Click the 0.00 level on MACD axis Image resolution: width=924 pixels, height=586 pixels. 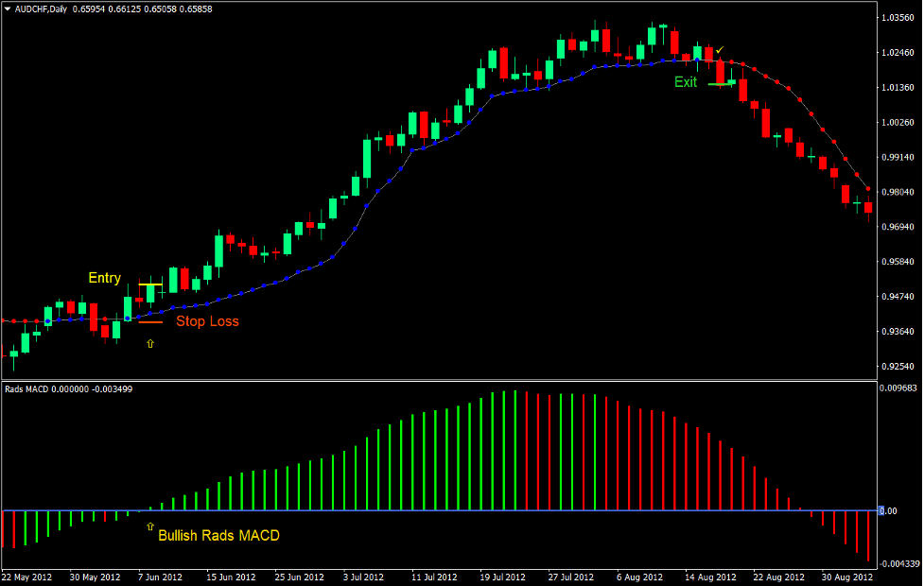click(x=890, y=508)
